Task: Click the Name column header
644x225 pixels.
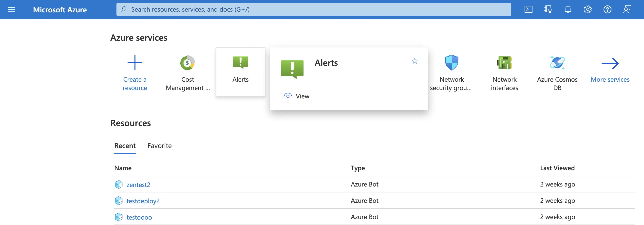Action: pyautogui.click(x=123, y=168)
